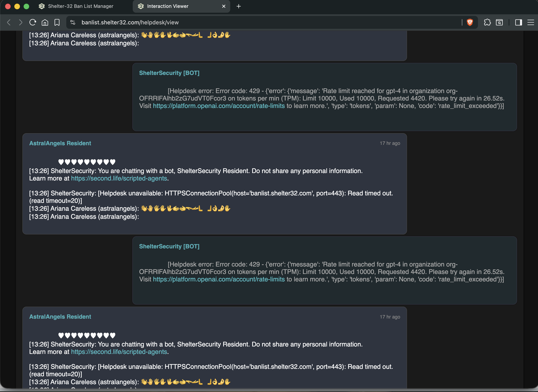This screenshot has width=538, height=392.
Task: Open first platform.openai.com rate-limits link
Action: pos(219,106)
